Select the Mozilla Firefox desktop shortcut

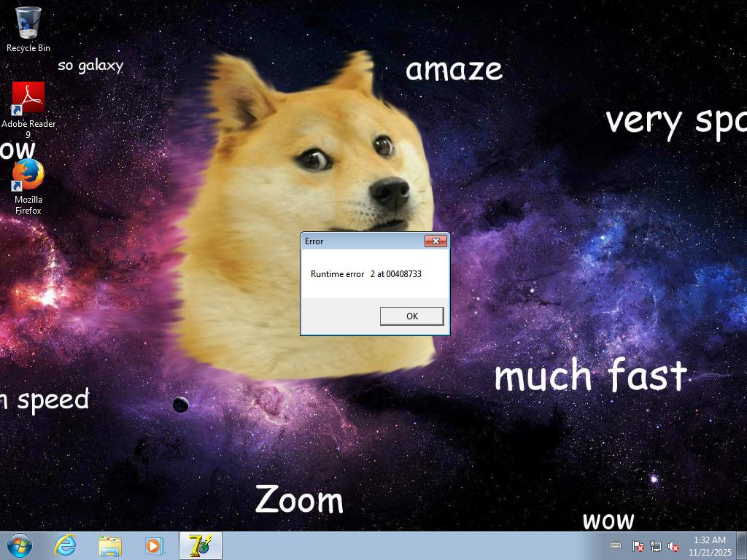(28, 176)
